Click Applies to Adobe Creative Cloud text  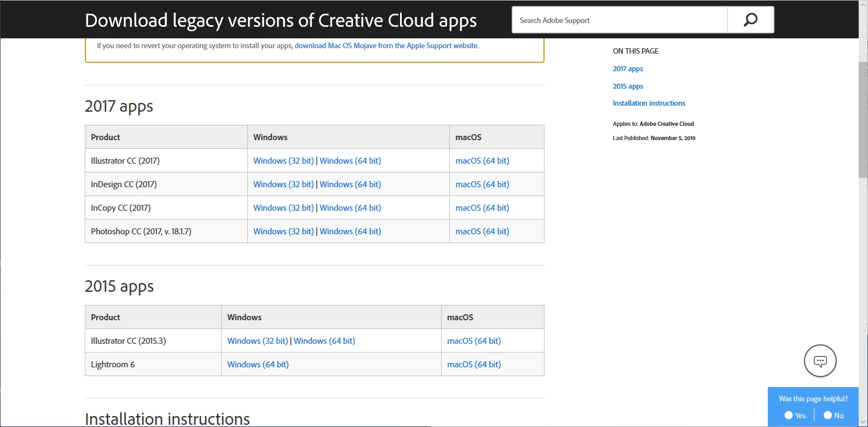coord(653,124)
